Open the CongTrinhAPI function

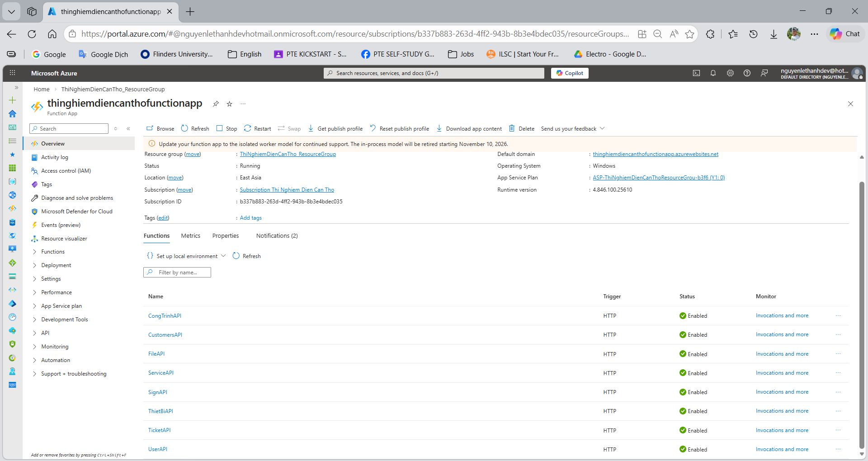[x=165, y=315]
